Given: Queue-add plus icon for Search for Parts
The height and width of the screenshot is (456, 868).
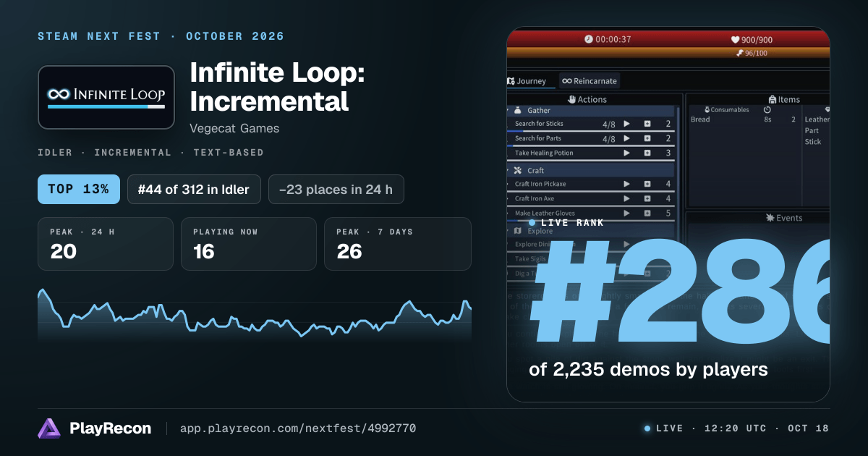Looking at the screenshot, I should click(x=647, y=138).
